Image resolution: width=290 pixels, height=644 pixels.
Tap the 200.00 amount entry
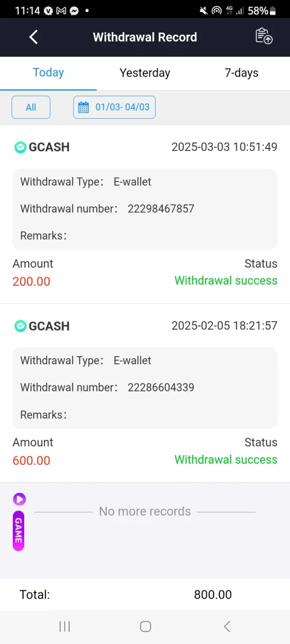click(x=32, y=281)
